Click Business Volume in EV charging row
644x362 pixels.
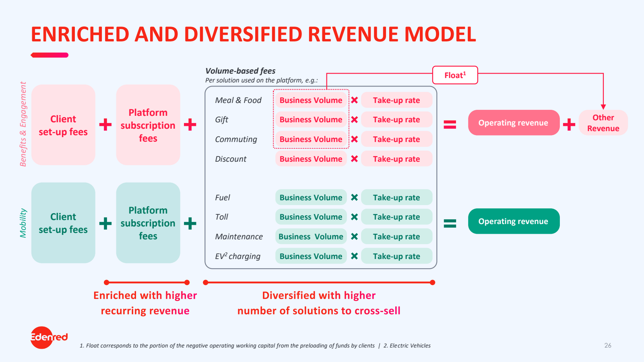click(x=311, y=256)
